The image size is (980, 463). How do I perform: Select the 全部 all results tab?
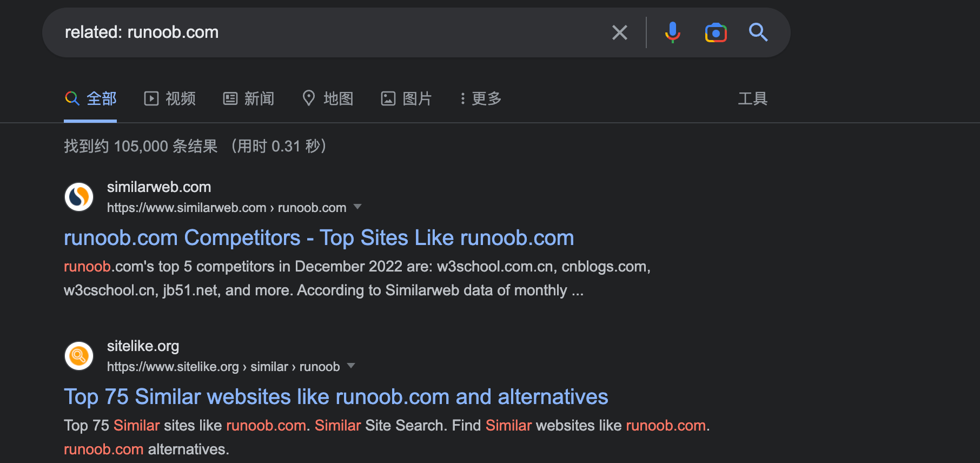(90, 98)
